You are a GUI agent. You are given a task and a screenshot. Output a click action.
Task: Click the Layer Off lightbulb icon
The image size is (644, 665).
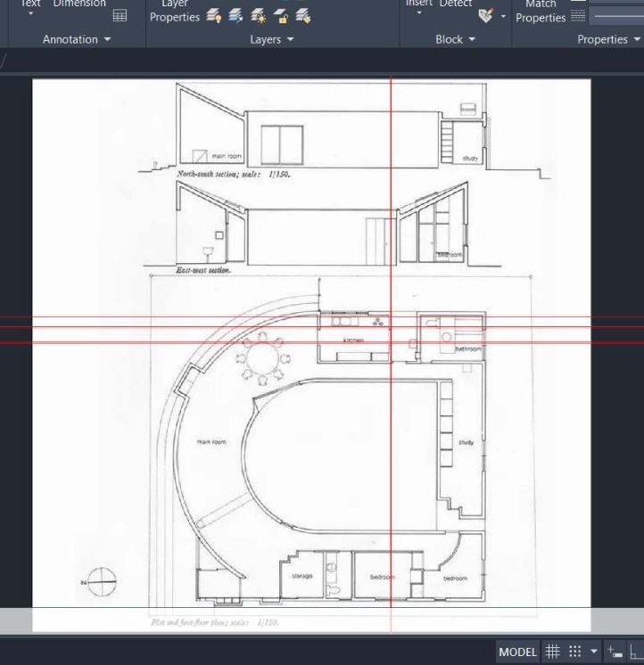[214, 17]
